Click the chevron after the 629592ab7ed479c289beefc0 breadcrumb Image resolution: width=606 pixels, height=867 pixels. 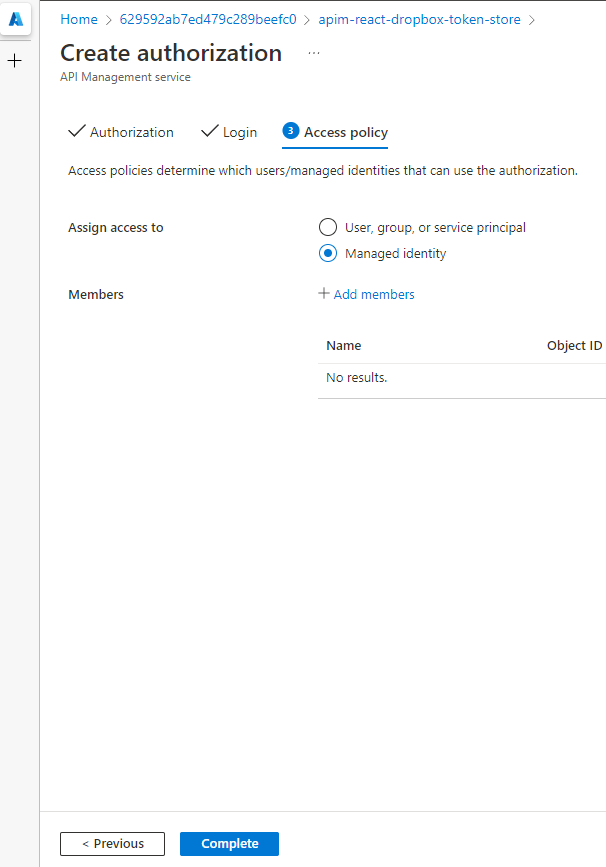coord(307,20)
